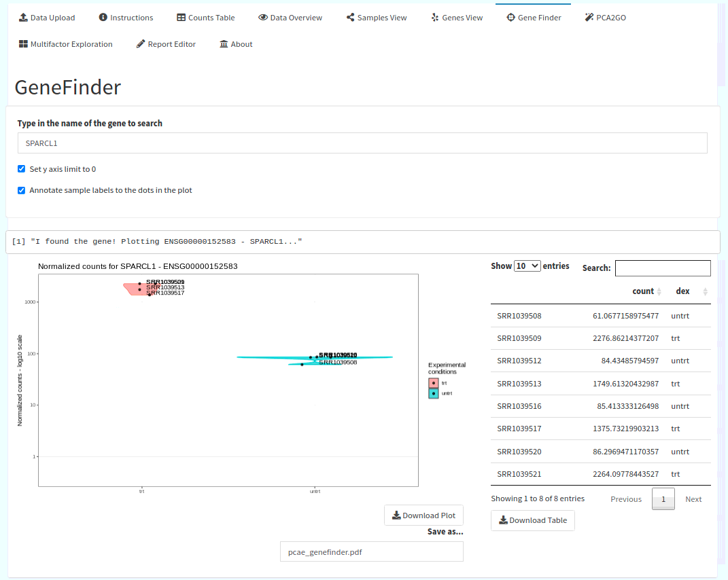Click the count value 2276.86214377207
Screen dimensions: 728x580
[x=626, y=338]
